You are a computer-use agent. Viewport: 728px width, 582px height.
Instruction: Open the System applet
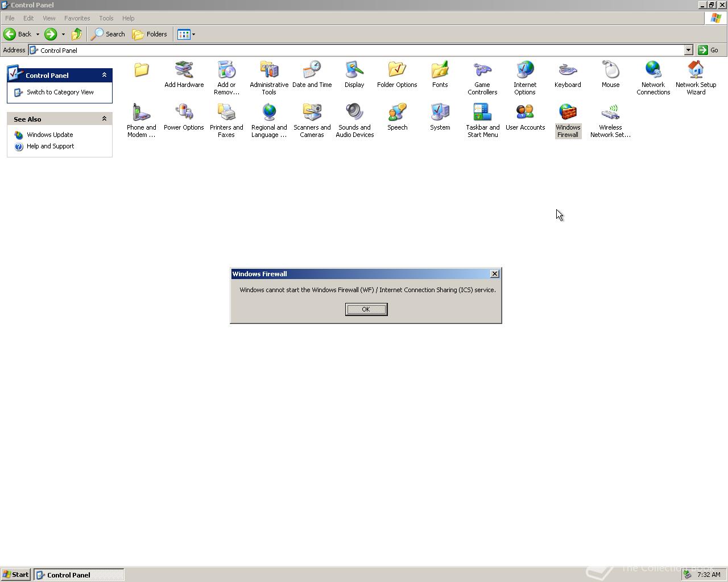coord(440,118)
